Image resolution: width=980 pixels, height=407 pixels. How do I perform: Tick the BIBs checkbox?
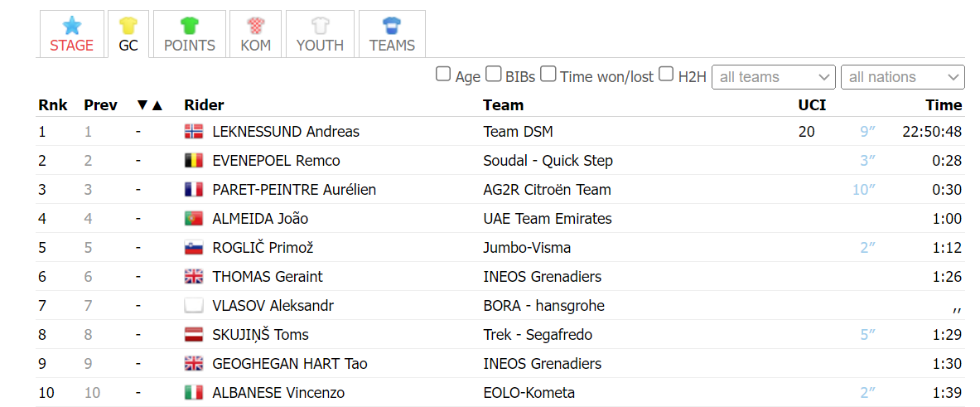(494, 75)
